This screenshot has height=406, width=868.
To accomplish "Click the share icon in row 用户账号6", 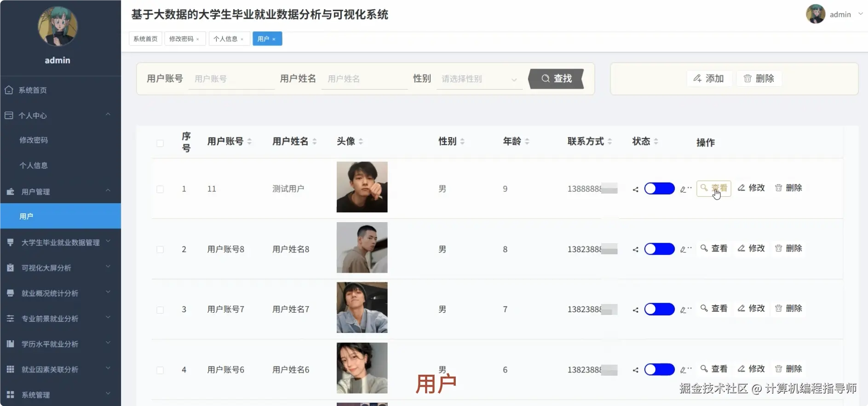I will [635, 370].
